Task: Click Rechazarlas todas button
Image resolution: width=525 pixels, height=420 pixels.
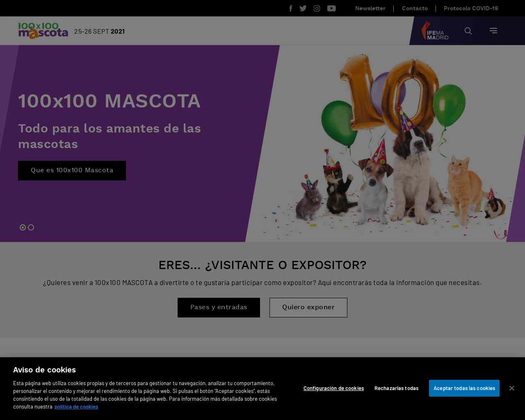Action: [396, 388]
